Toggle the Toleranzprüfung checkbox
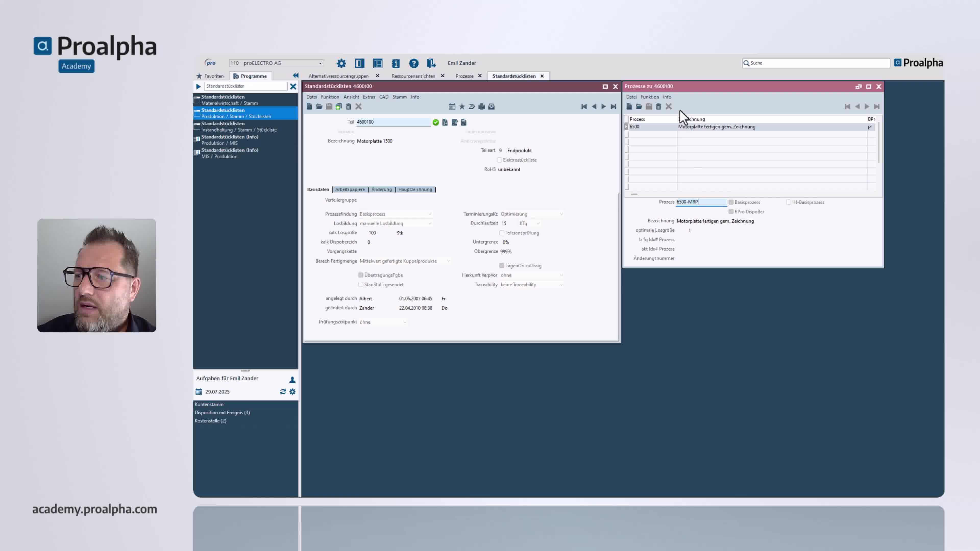 coord(502,233)
